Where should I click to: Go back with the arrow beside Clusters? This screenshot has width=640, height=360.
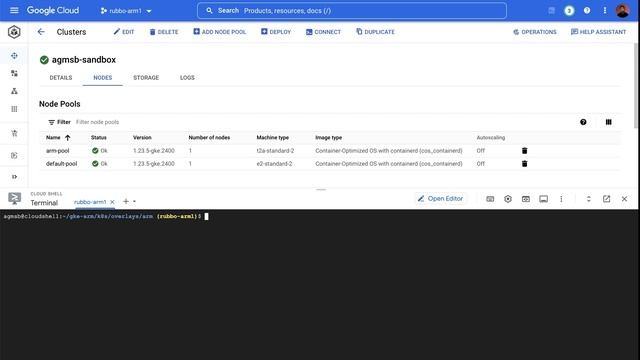click(41, 32)
